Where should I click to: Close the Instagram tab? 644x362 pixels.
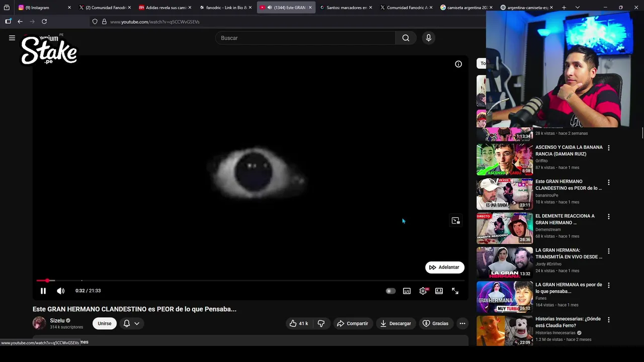(69, 8)
